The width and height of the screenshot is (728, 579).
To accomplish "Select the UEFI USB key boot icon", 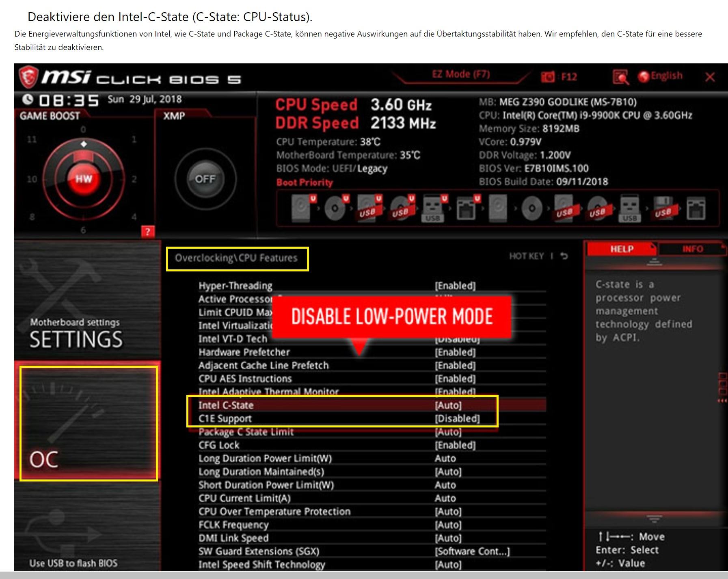I will pyautogui.click(x=434, y=208).
